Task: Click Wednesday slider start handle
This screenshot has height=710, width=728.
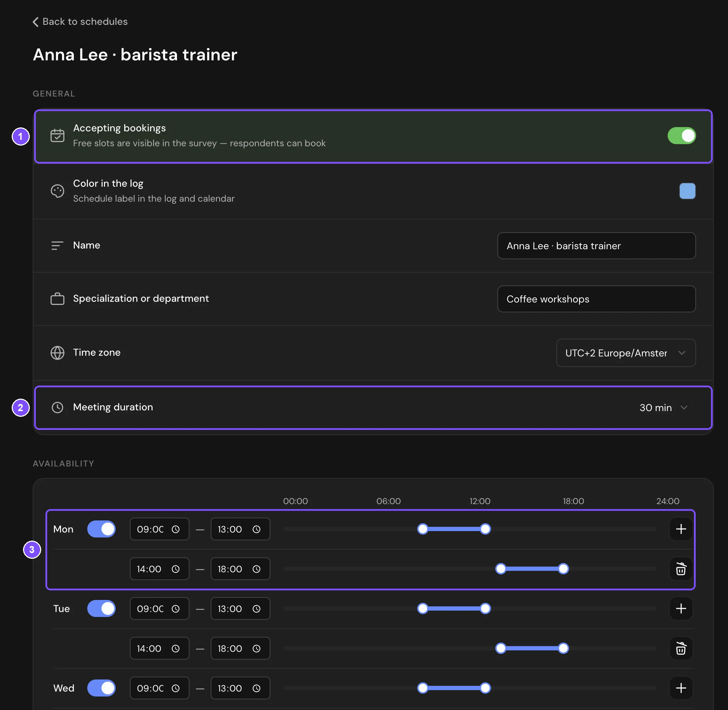Action: click(423, 688)
